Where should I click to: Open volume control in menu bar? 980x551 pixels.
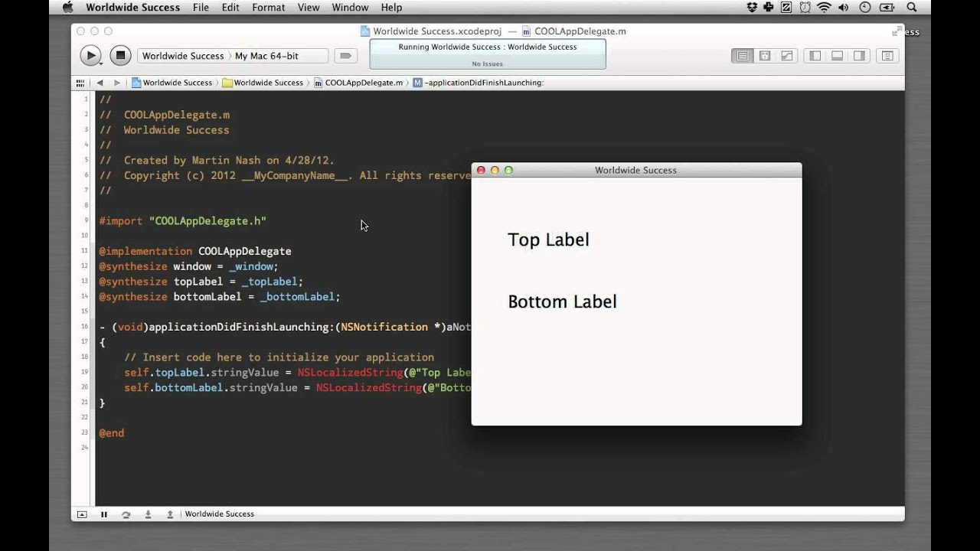(x=844, y=7)
